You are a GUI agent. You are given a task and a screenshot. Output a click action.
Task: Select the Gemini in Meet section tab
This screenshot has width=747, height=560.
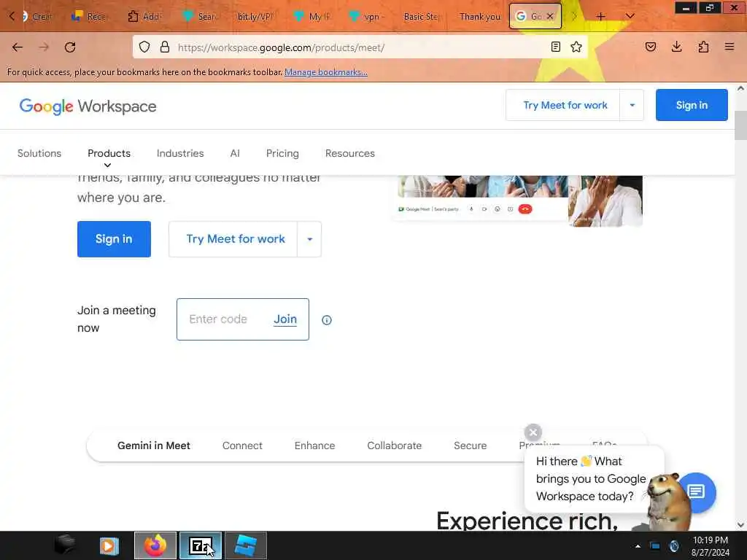coord(154,446)
